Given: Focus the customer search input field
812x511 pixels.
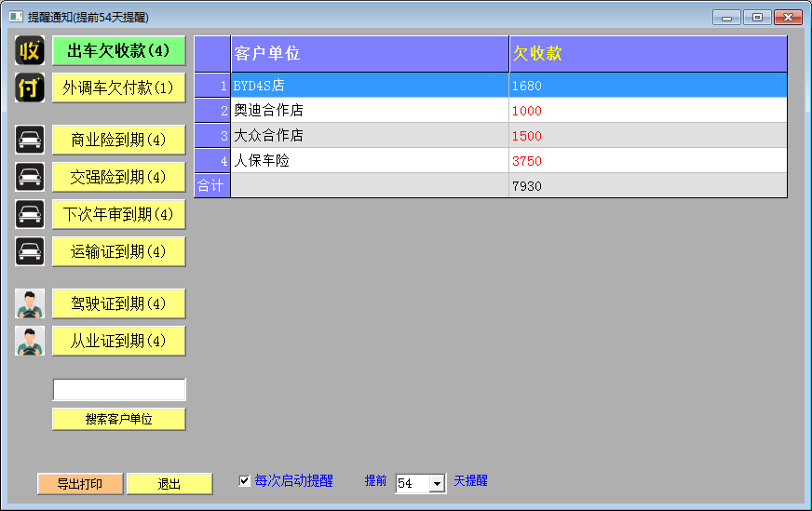Looking at the screenshot, I should coord(119,390).
